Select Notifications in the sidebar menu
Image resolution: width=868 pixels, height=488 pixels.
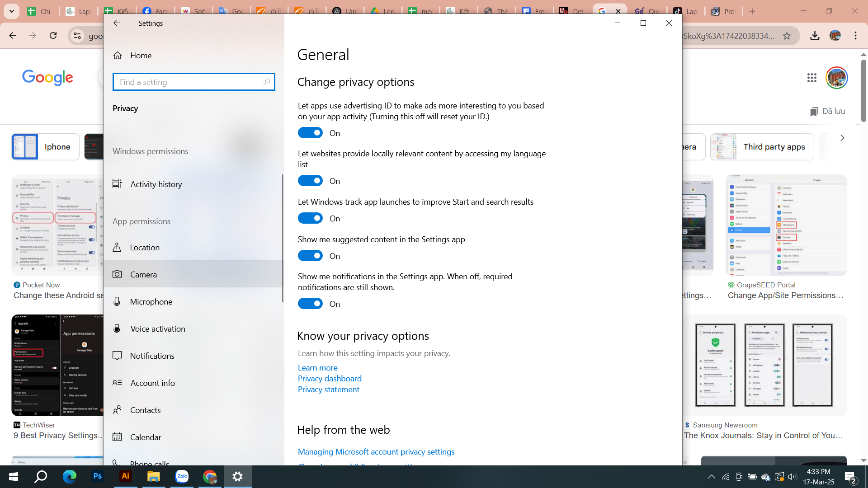click(x=152, y=356)
